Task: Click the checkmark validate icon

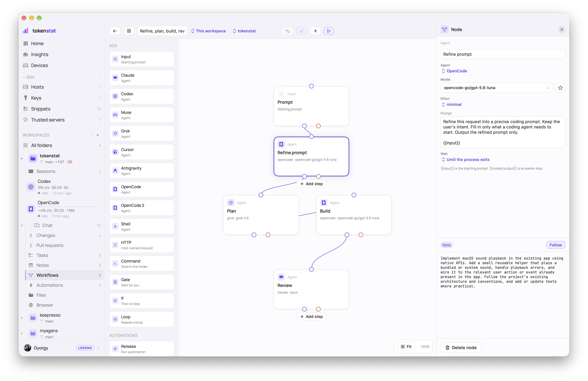Action: pyautogui.click(x=302, y=31)
